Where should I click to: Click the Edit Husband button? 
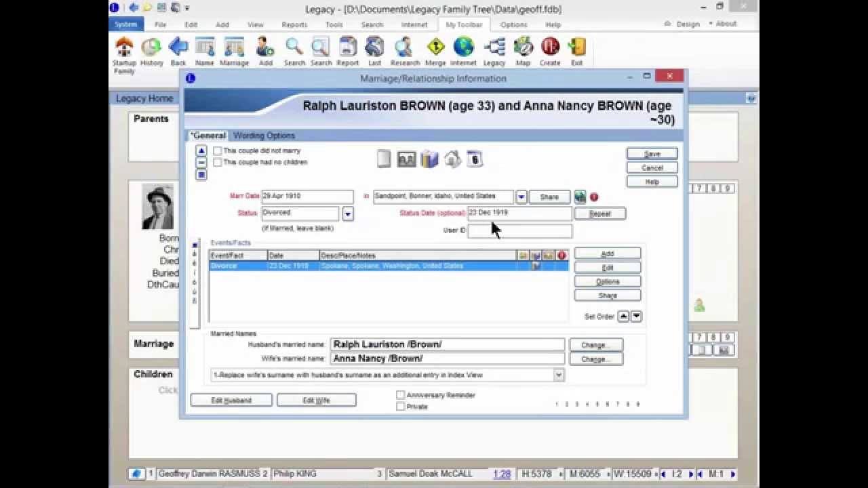coord(231,401)
